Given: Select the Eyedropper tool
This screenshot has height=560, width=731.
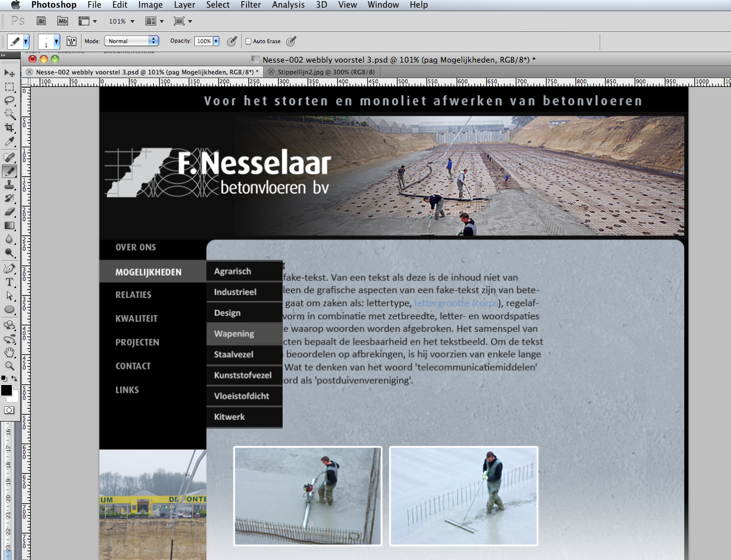Looking at the screenshot, I should pyautogui.click(x=9, y=141).
